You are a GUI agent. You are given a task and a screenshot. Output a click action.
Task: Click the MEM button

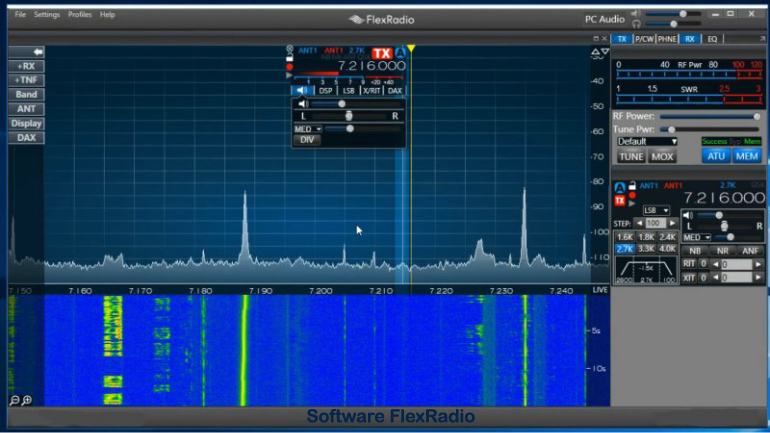747,156
